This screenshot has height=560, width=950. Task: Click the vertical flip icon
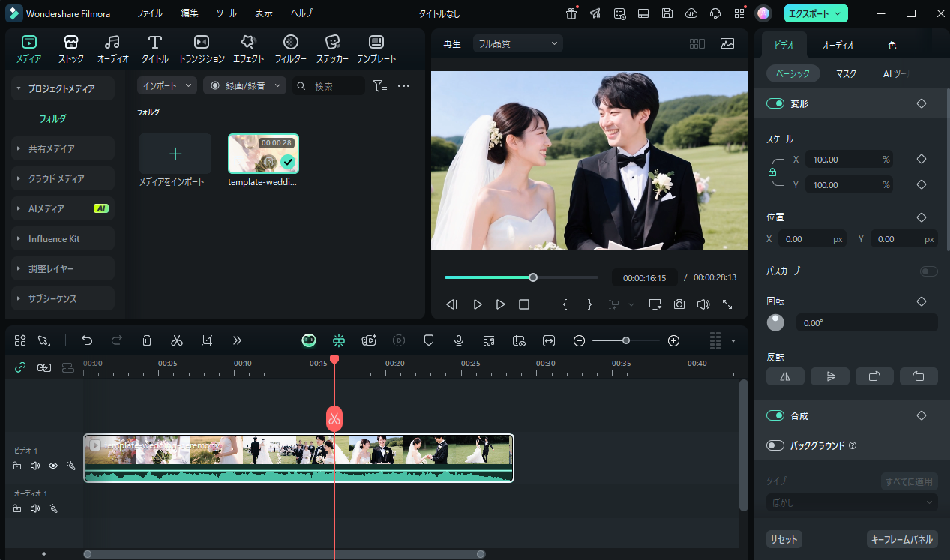830,376
